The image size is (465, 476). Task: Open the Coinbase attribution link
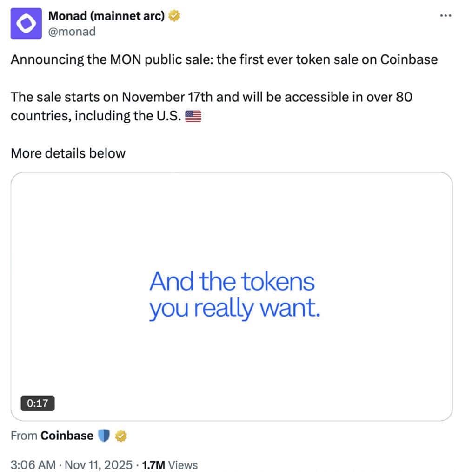[x=67, y=436]
